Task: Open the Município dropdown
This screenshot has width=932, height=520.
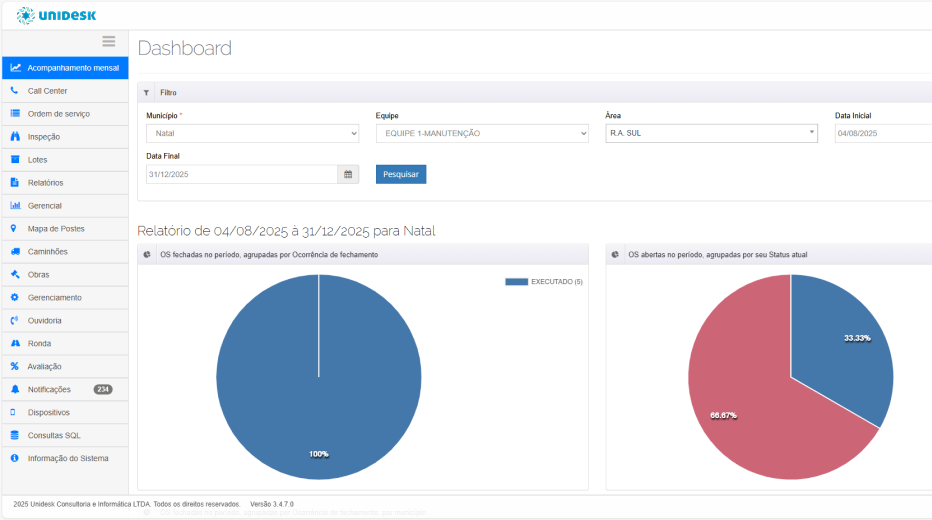Action: tap(252, 134)
